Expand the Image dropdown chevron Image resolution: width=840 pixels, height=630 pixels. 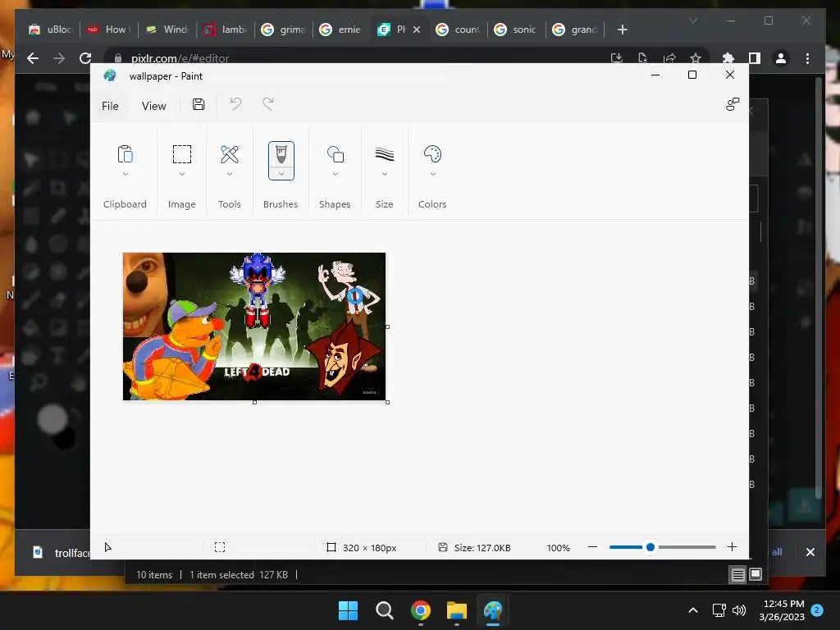pyautogui.click(x=181, y=174)
